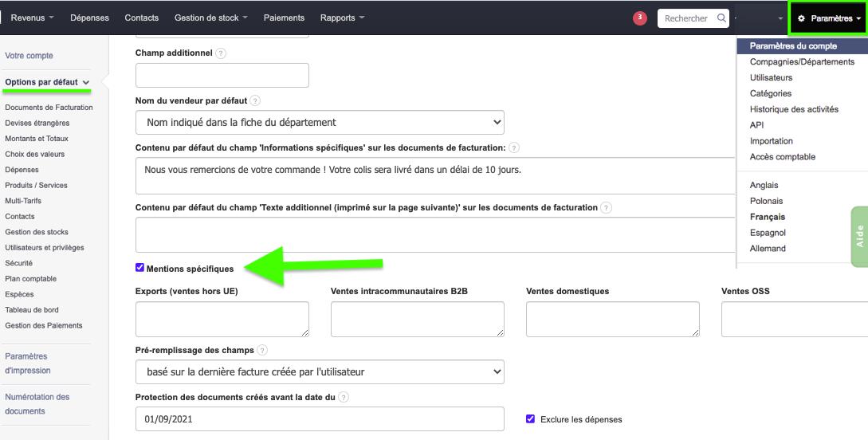The image size is (868, 440).
Task: Select Paramètres du compte menu entry
Action: click(x=802, y=46)
